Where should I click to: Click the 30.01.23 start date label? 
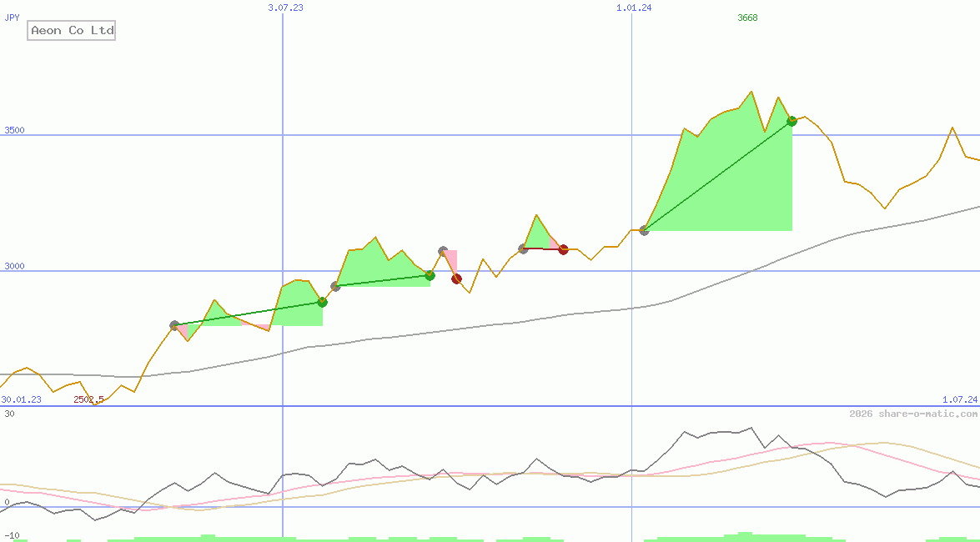tap(21, 399)
